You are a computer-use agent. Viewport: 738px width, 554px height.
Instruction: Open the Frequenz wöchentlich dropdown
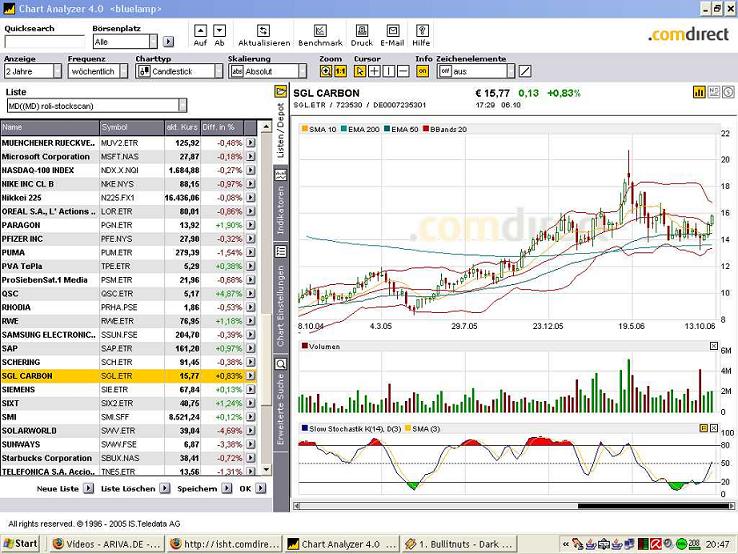tap(98, 71)
